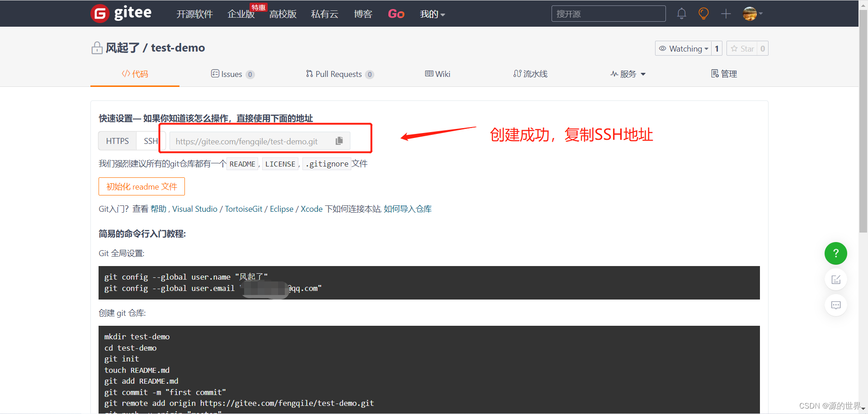
Task: Select the HTTPS protocol button
Action: [x=118, y=141]
